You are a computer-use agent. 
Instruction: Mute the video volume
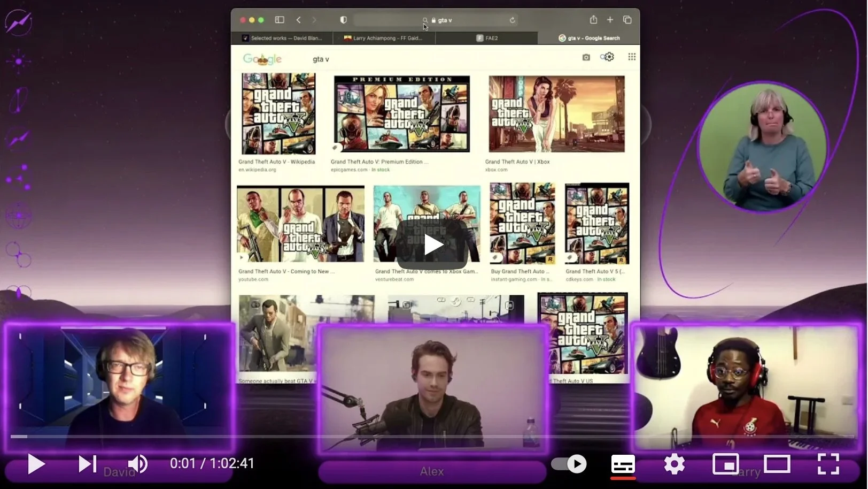[x=138, y=464]
